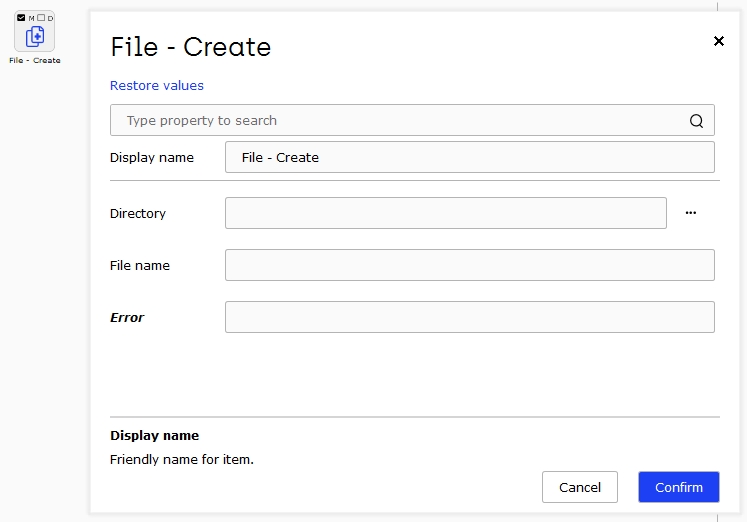This screenshot has width=747, height=522.
Task: Cancel the dialog
Action: pos(580,487)
